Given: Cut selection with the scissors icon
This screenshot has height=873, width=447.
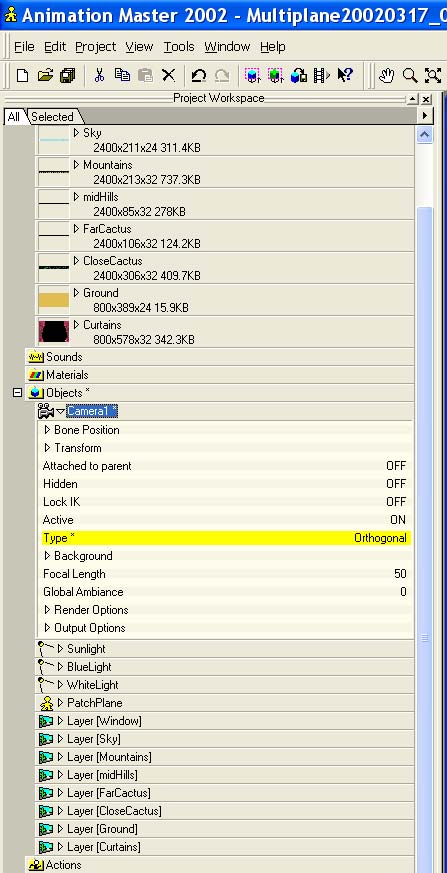Looking at the screenshot, I should click(x=99, y=75).
